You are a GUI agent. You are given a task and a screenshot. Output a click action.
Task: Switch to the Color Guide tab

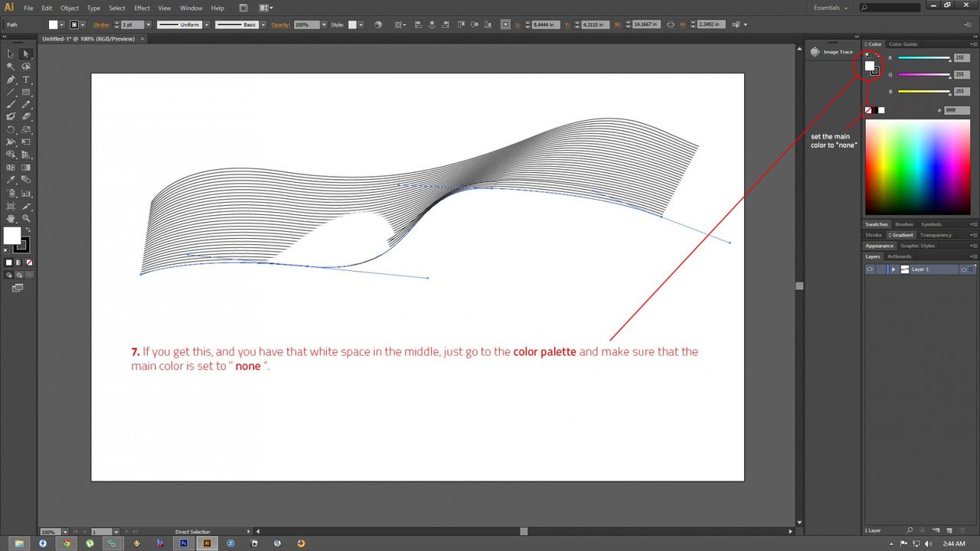click(903, 44)
